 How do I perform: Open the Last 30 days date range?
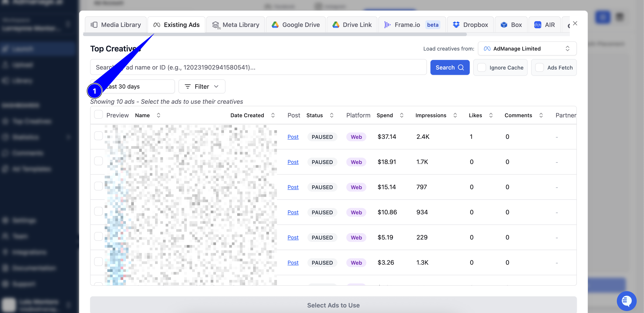tap(133, 87)
